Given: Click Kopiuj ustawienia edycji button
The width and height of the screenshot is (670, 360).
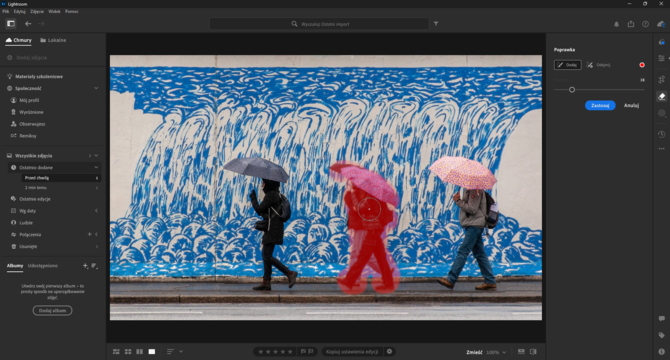Looking at the screenshot, I should (352, 351).
